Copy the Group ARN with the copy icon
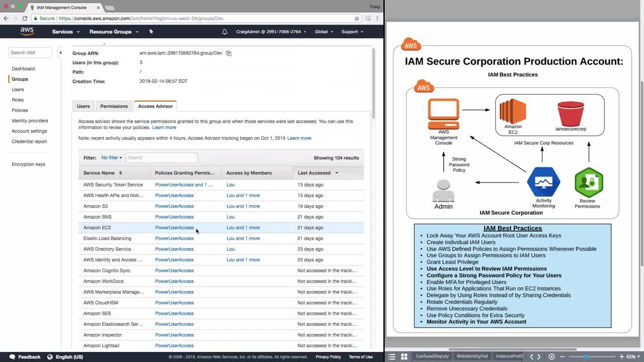Screen dimensions: 644x362 point(228,53)
